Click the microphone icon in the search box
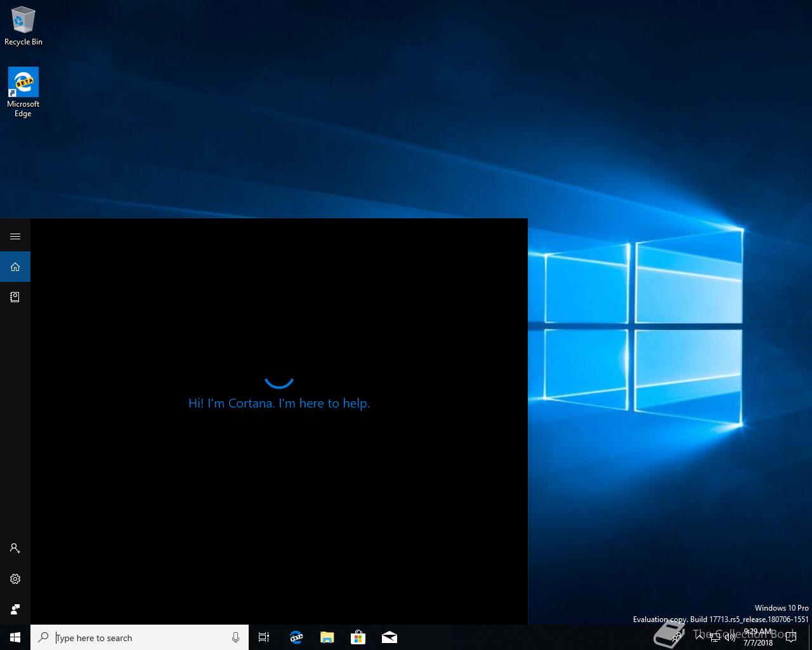Screen dimensions: 812x650 235,637
